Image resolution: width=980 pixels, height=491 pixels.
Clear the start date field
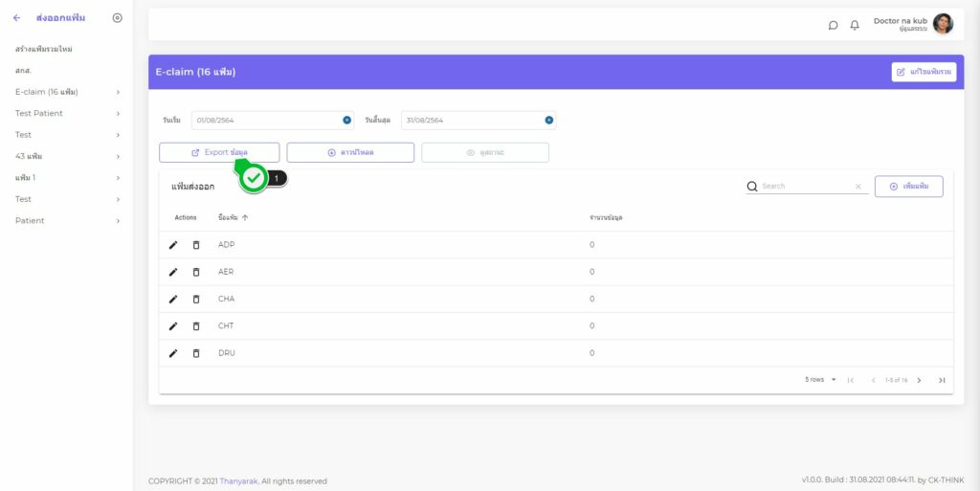coord(346,121)
